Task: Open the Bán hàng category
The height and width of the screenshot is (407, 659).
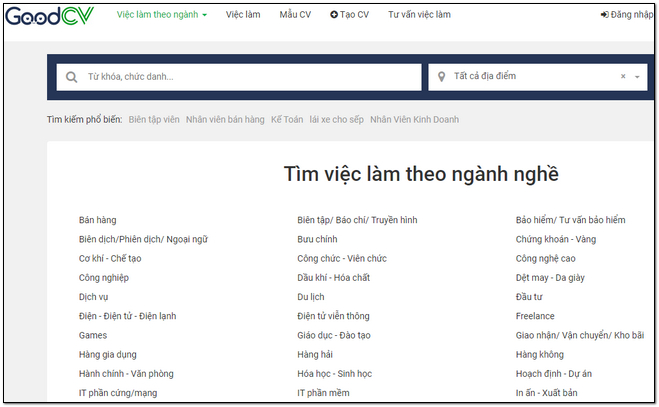Action: pos(98,220)
